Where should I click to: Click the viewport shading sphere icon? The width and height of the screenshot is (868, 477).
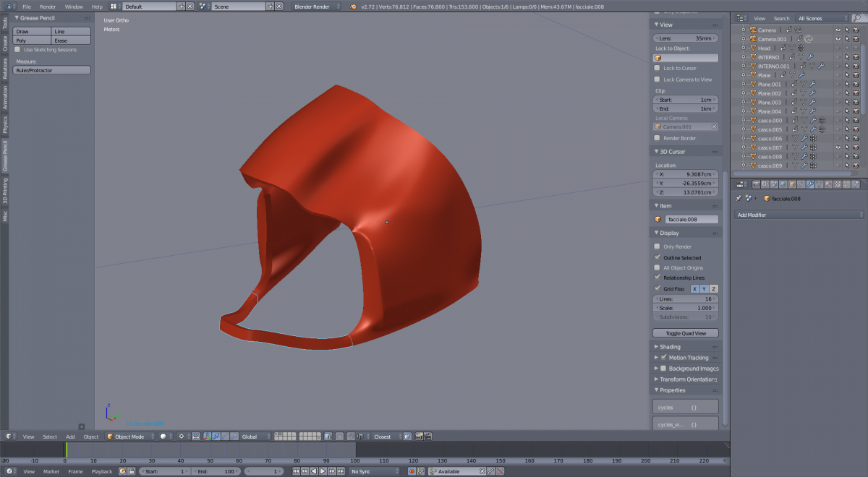(x=163, y=437)
